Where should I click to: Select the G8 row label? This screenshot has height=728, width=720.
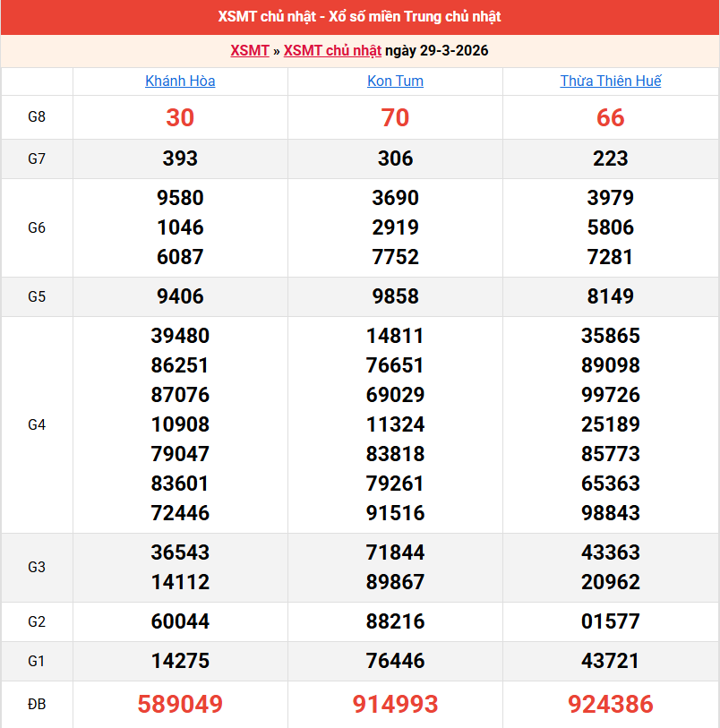pyautogui.click(x=37, y=117)
